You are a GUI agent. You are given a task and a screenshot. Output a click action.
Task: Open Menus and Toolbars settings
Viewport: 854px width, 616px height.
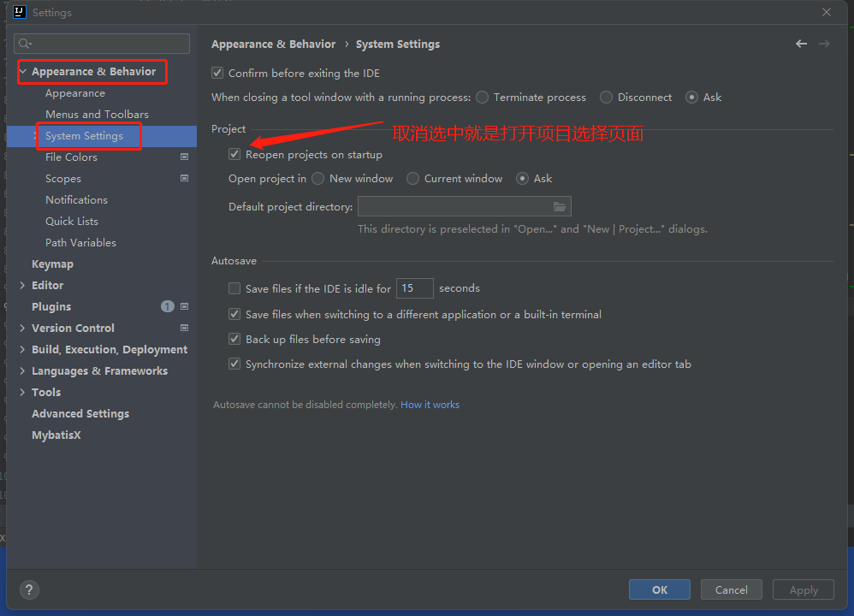(x=97, y=115)
